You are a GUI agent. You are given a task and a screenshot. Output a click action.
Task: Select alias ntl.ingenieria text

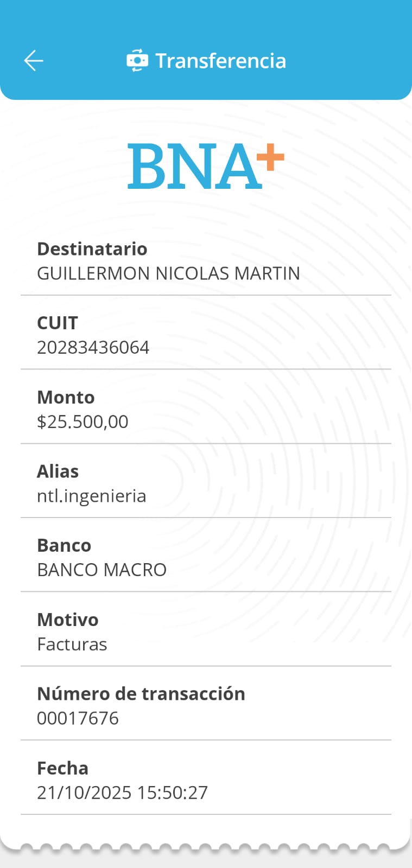(x=91, y=496)
